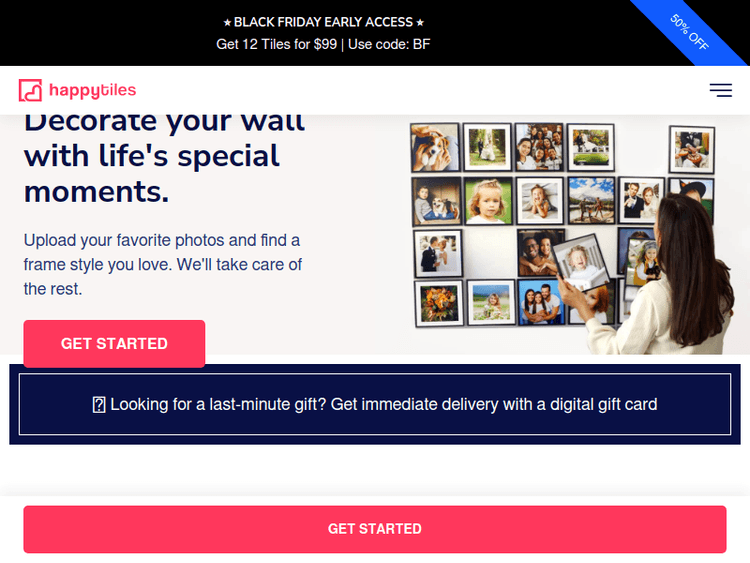Click the tile held by the woman
The image size is (750, 563).
tap(581, 262)
